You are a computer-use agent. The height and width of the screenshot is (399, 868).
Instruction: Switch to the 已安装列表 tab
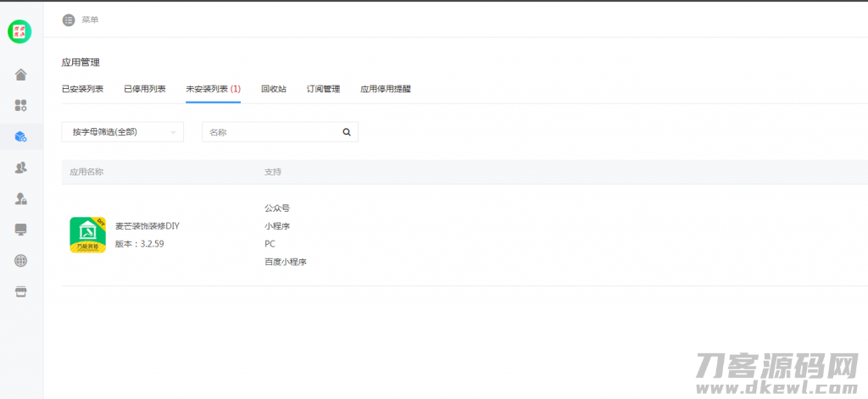pyautogui.click(x=82, y=89)
